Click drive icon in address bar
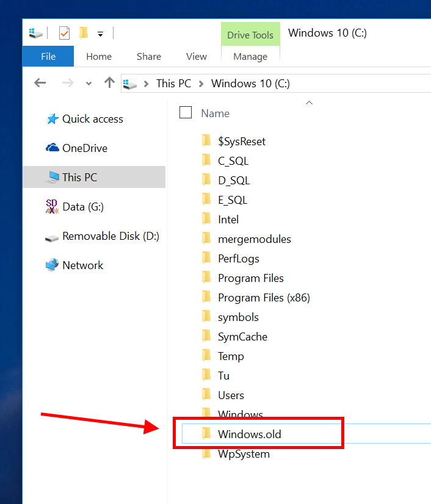The height and width of the screenshot is (504, 431). pos(130,84)
